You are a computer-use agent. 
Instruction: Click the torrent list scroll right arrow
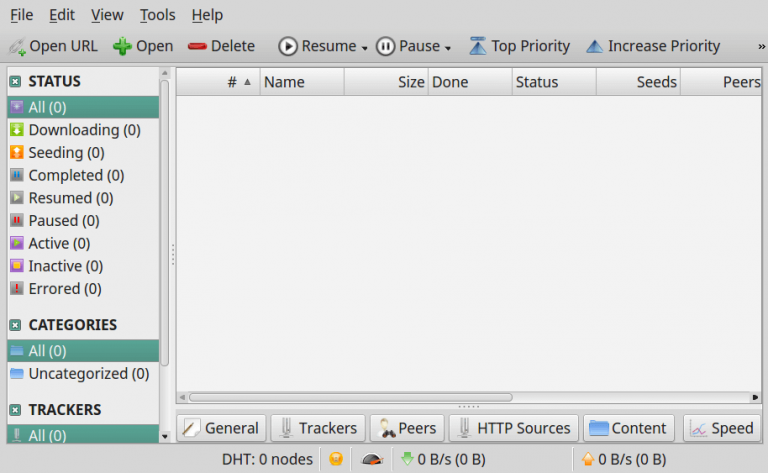point(755,397)
